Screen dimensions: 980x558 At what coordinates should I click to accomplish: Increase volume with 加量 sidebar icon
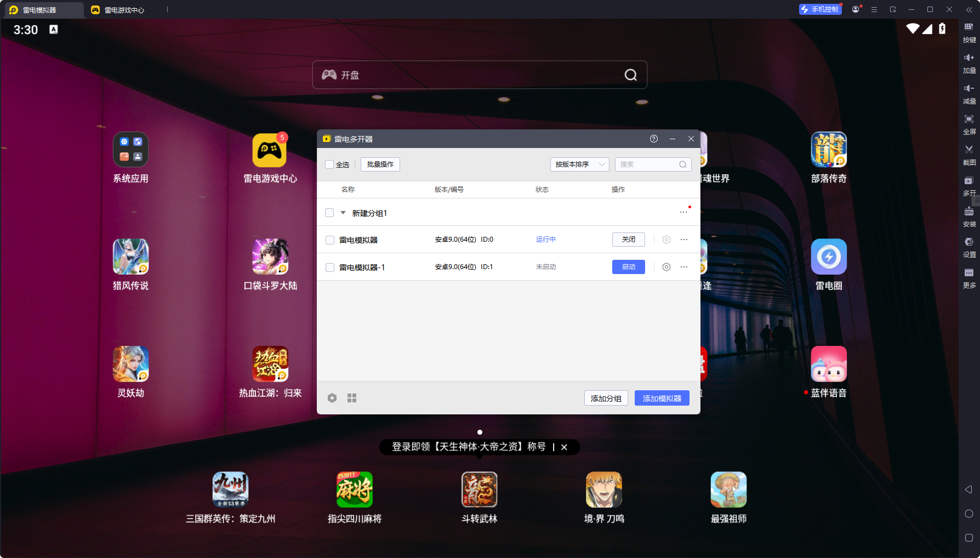click(x=969, y=64)
